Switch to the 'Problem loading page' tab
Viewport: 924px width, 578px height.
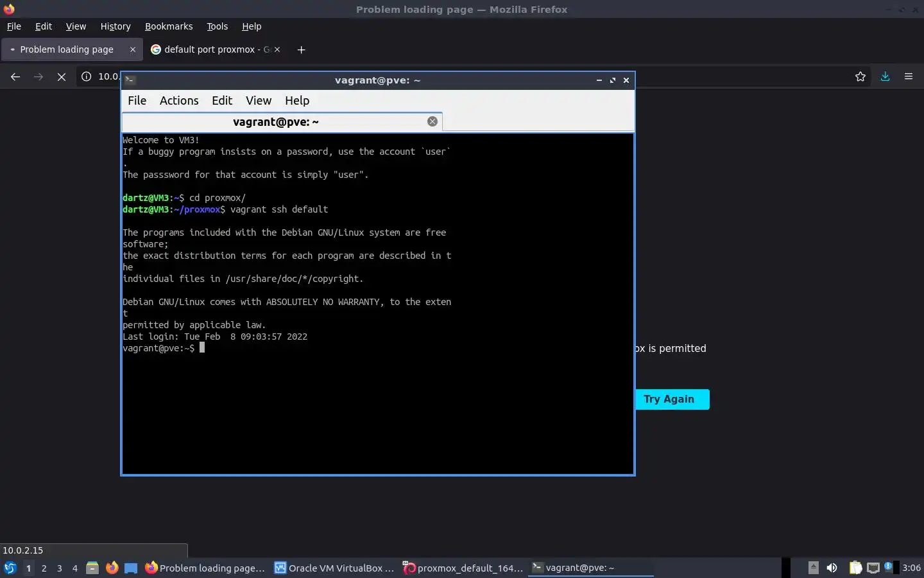tap(72, 49)
